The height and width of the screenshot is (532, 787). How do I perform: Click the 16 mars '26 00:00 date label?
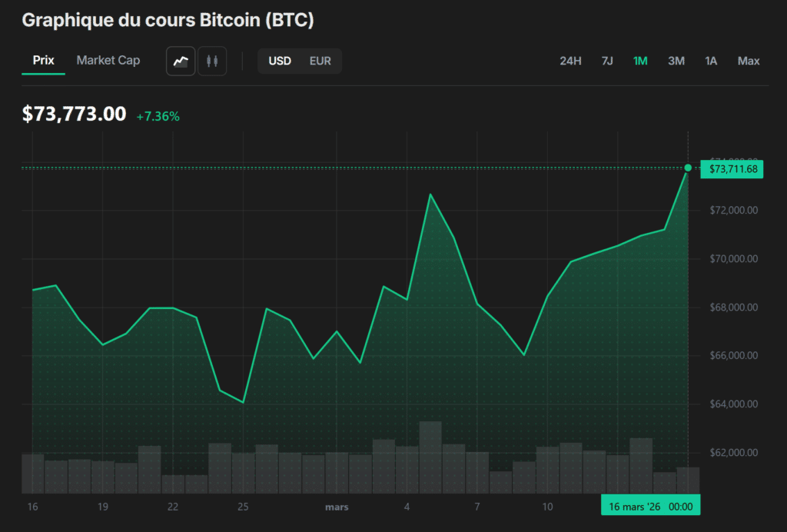(x=650, y=507)
